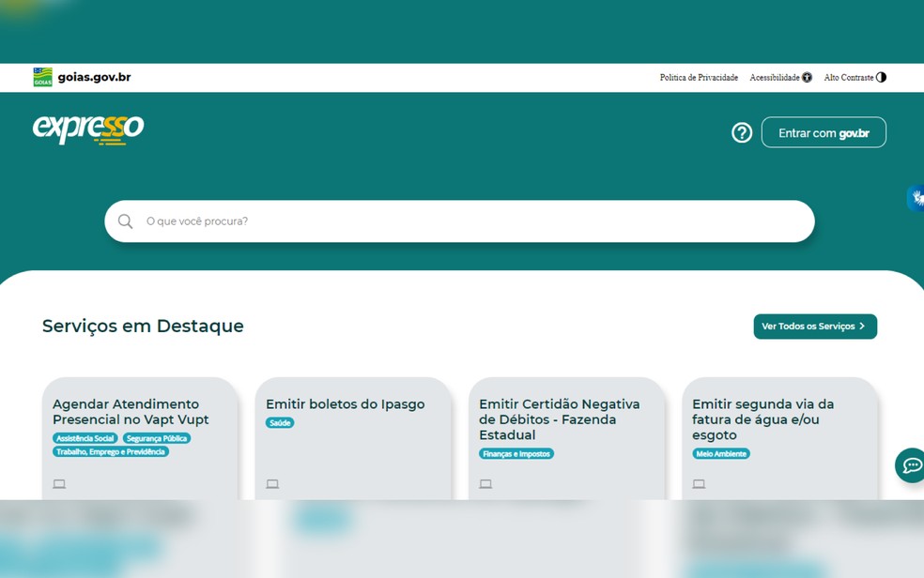
Task: Click laptop icon on Certidão Negativa card
Action: pyautogui.click(x=485, y=484)
